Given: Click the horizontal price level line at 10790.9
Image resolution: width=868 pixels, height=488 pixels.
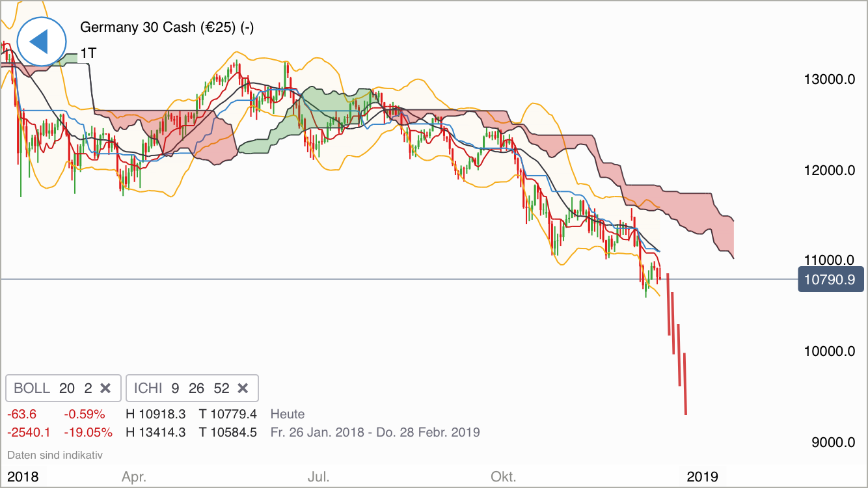Looking at the screenshot, I should pyautogui.click(x=390, y=278).
